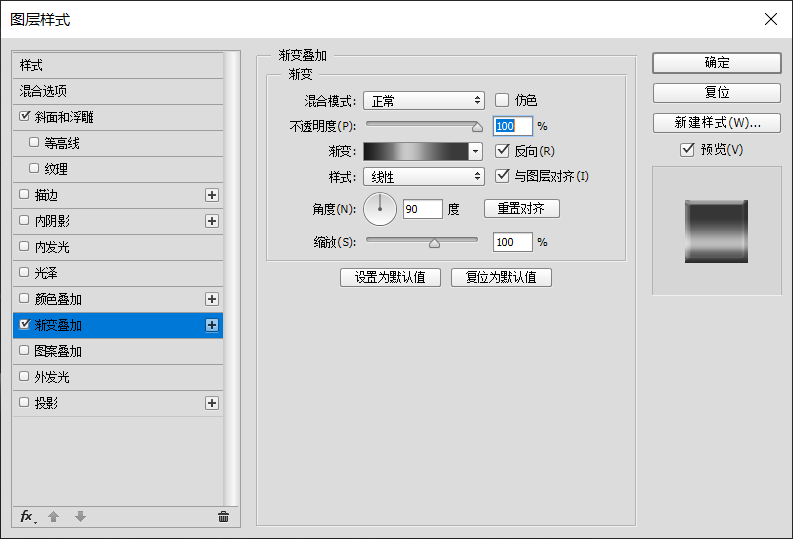Click the 确定 OK button
793x539 pixels.
(717, 63)
